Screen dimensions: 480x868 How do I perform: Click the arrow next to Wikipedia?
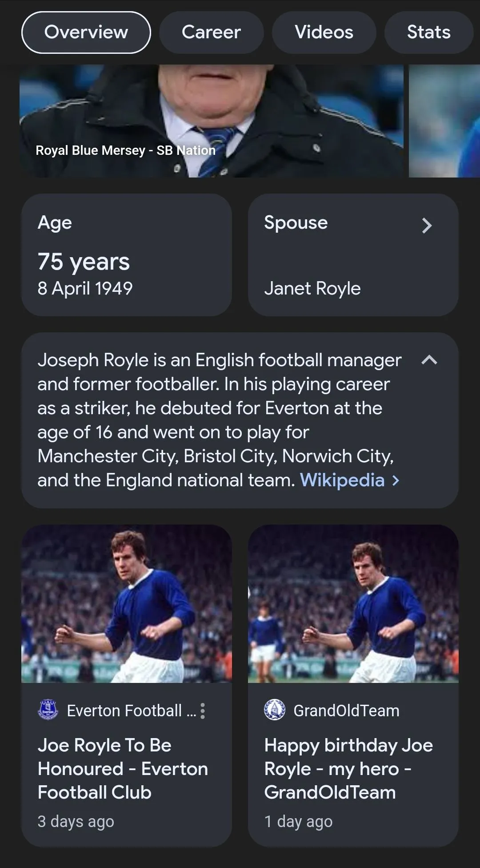396,480
